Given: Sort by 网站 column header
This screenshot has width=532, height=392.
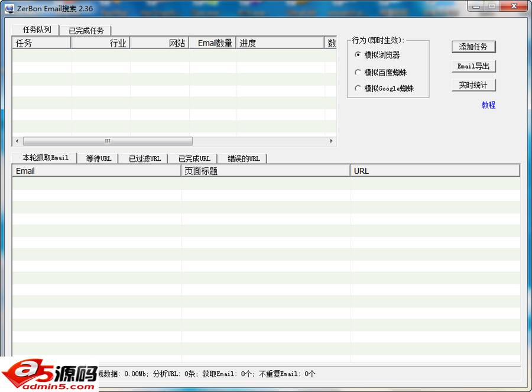Looking at the screenshot, I should pyautogui.click(x=160, y=43).
